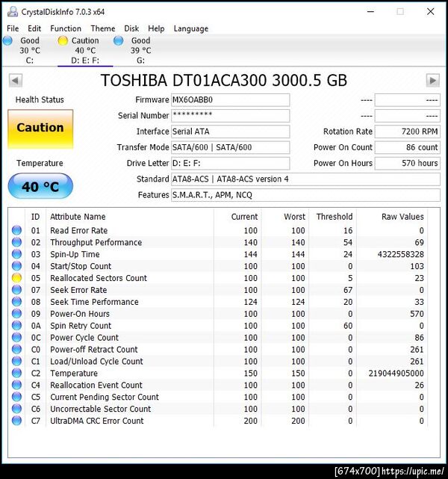Screen dimensions: 448x479
Task: Click the Current column header
Action: point(237,217)
